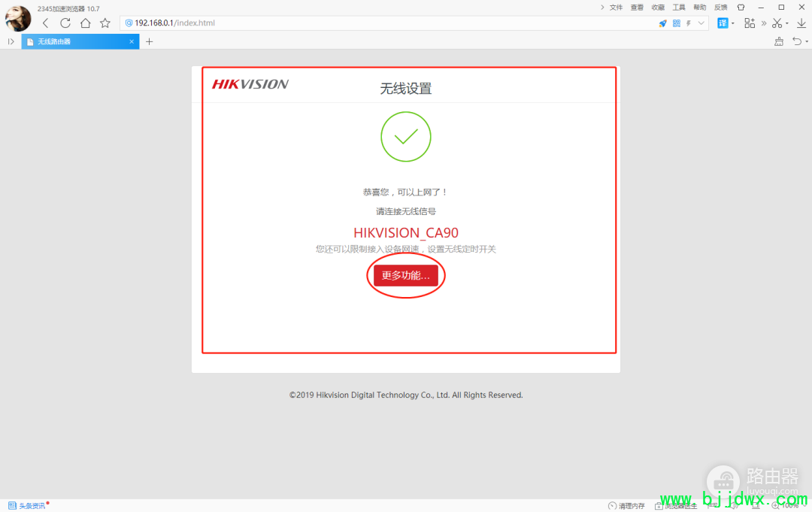The height and width of the screenshot is (512, 812).
Task: Click the user avatar picture
Action: coord(18,18)
